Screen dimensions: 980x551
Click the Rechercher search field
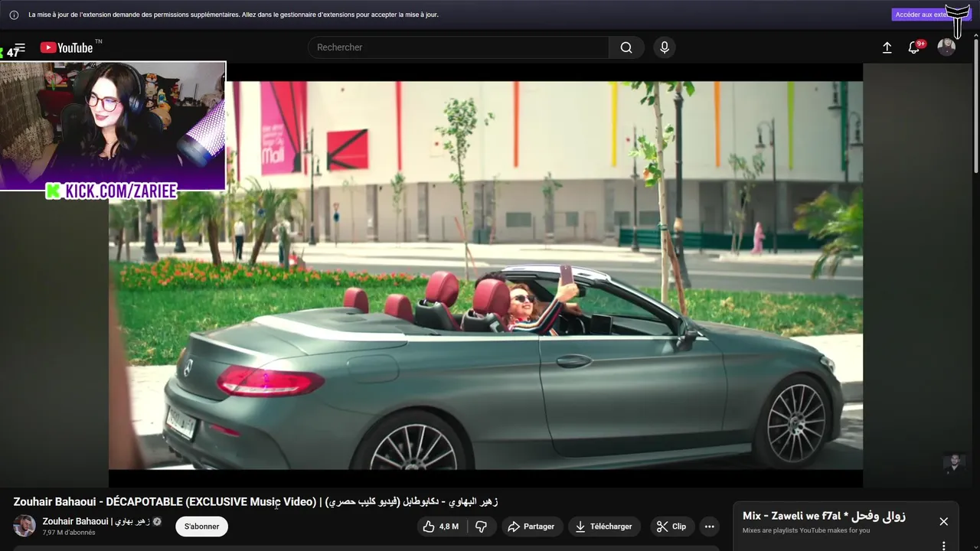[458, 47]
